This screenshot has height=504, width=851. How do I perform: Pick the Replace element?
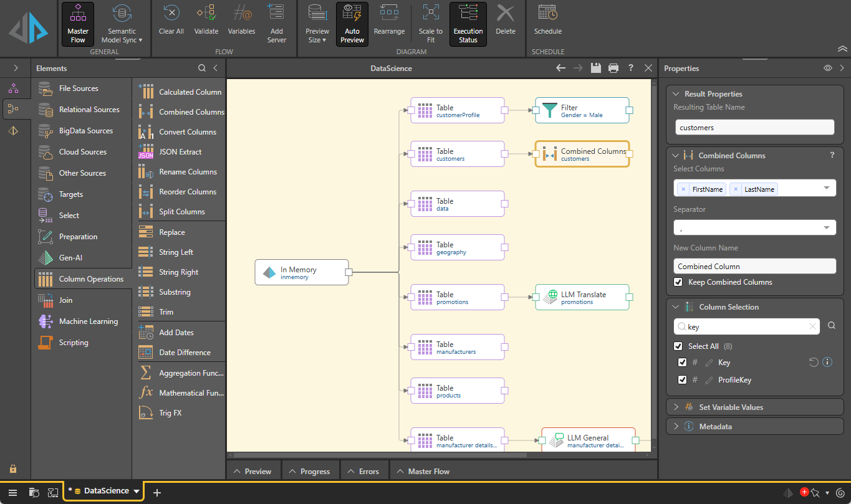[x=180, y=232]
